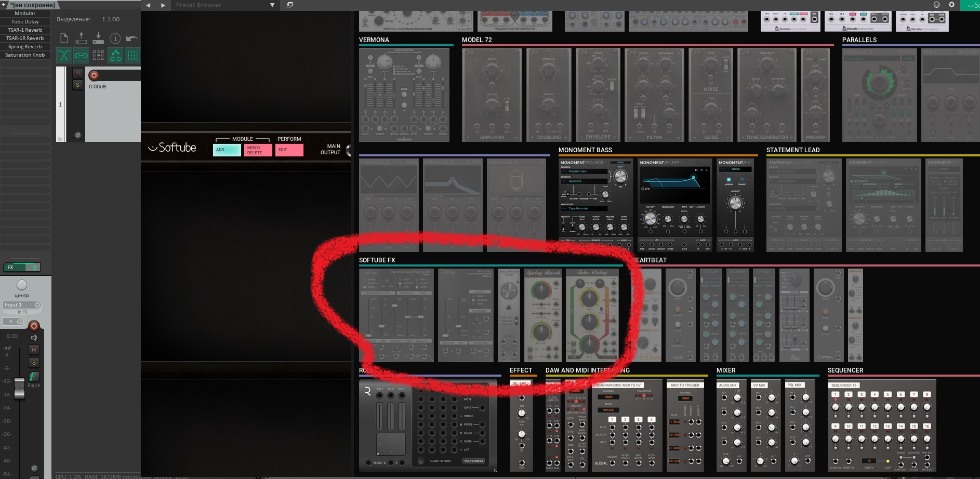This screenshot has width=980, height=479.
Task: Select the unsaved project tab '*[не сохранён]'
Action: pyautogui.click(x=32, y=5)
